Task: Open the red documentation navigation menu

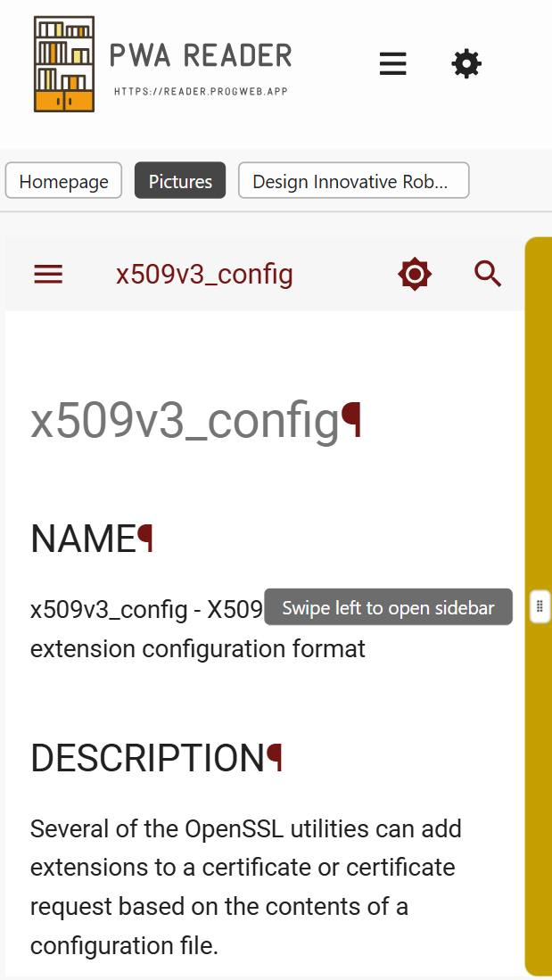Action: point(48,275)
